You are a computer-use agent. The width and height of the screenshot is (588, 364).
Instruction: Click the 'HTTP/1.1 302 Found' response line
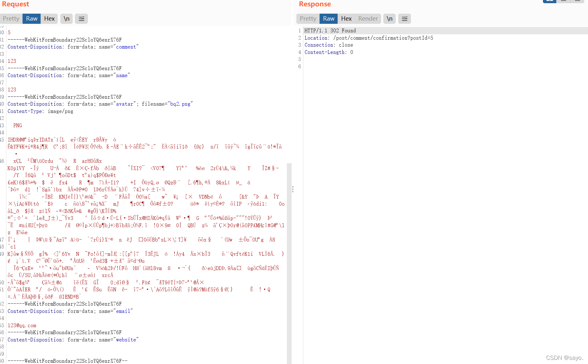[x=330, y=30]
